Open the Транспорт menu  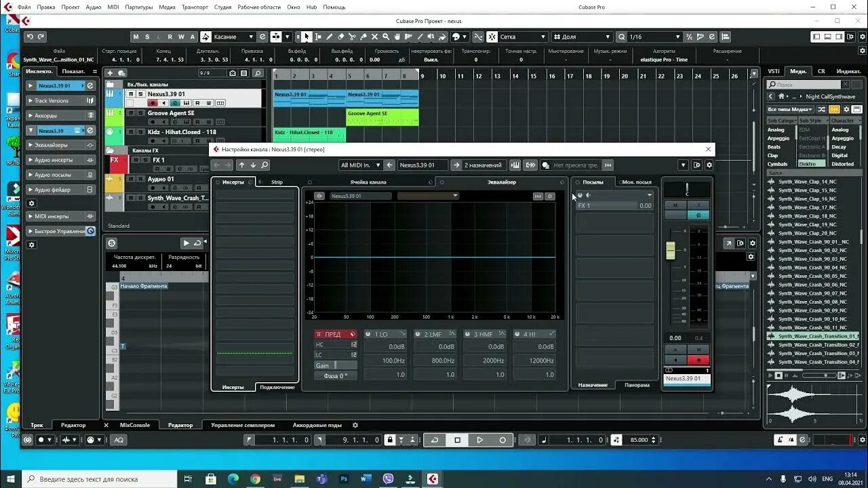point(195,7)
